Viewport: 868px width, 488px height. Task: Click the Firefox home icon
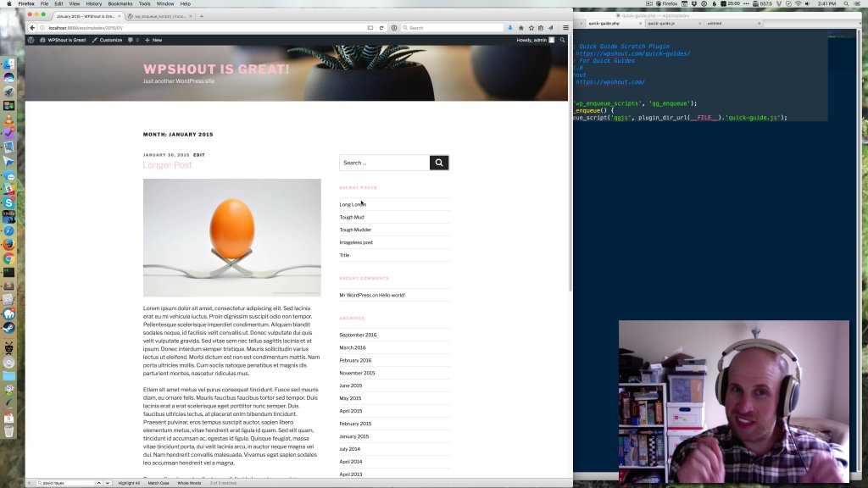tap(521, 28)
